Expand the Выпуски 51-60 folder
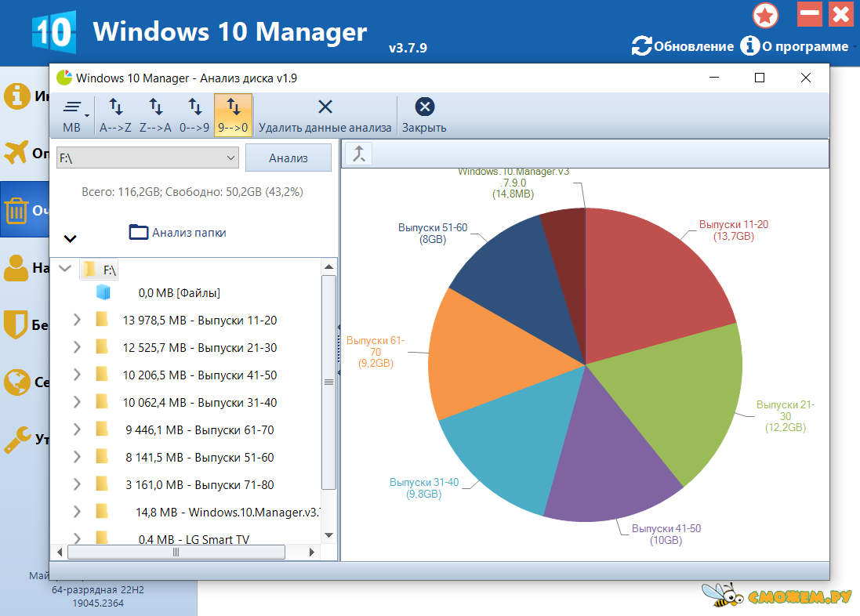This screenshot has height=616, width=860. (x=77, y=457)
